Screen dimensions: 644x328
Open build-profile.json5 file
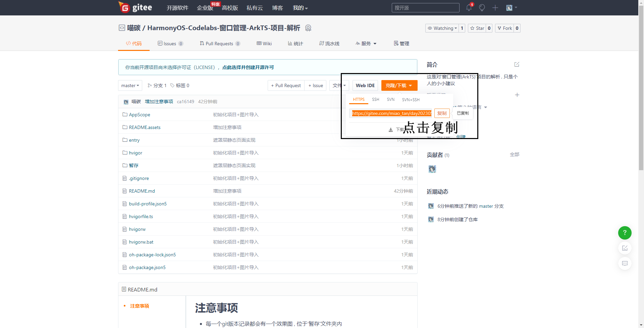148,204
